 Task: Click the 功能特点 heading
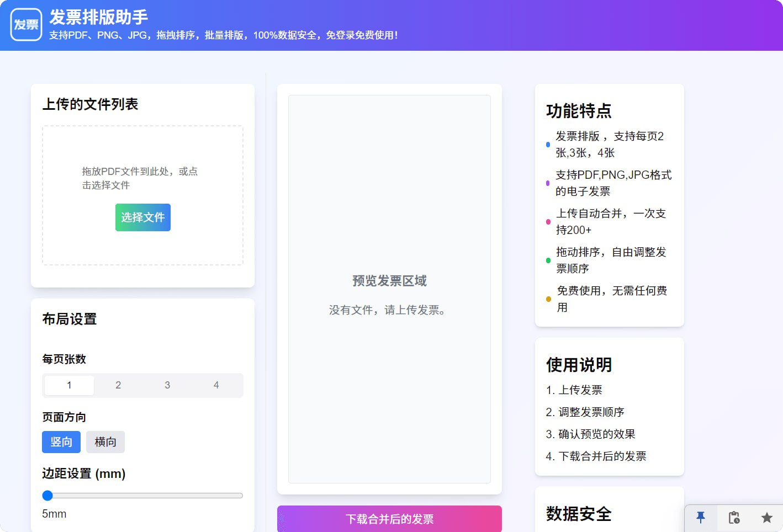pyautogui.click(x=579, y=111)
